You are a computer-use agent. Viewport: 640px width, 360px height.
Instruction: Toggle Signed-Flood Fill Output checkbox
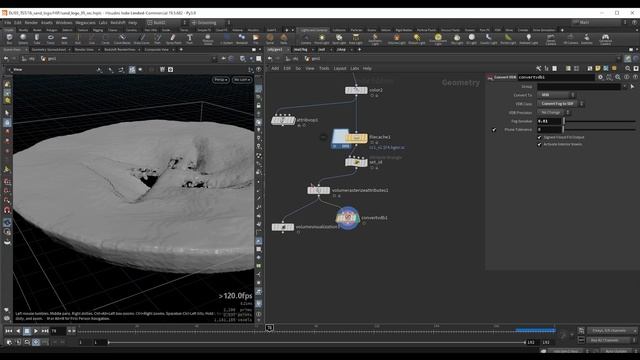[539, 138]
